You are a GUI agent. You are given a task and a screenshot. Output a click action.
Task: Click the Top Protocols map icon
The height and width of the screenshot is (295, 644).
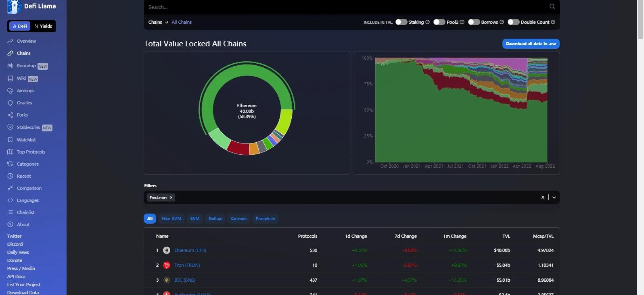pyautogui.click(x=10, y=152)
